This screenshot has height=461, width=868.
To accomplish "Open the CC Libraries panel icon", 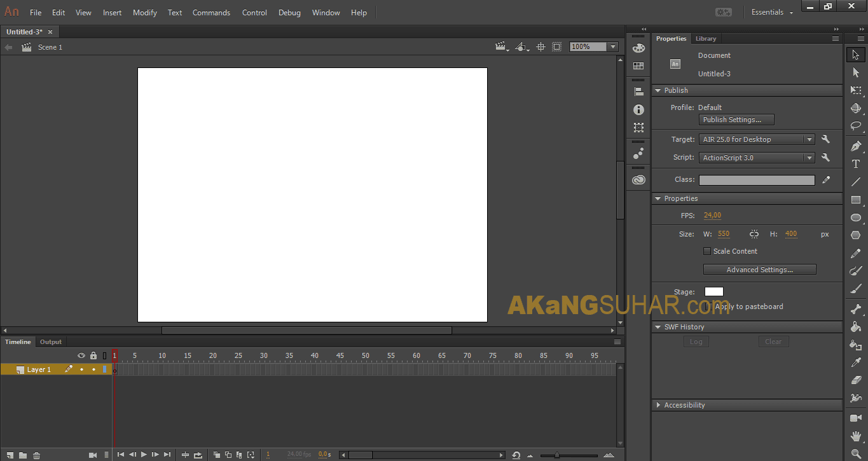I will point(638,180).
